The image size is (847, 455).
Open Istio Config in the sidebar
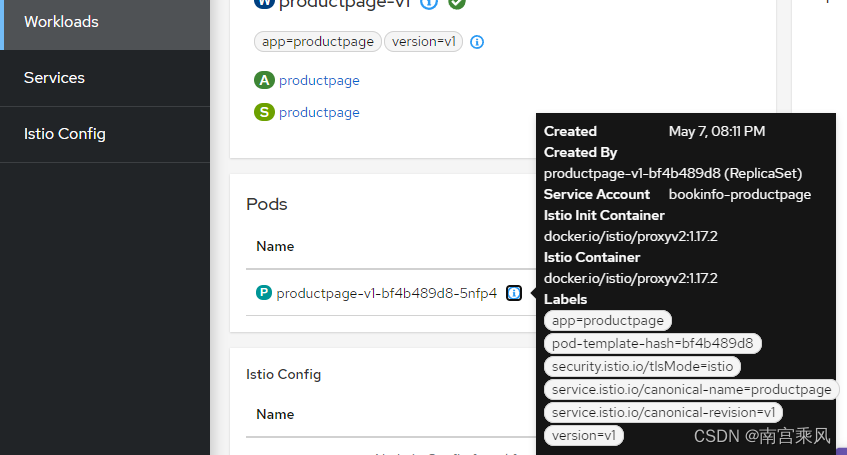tap(64, 134)
